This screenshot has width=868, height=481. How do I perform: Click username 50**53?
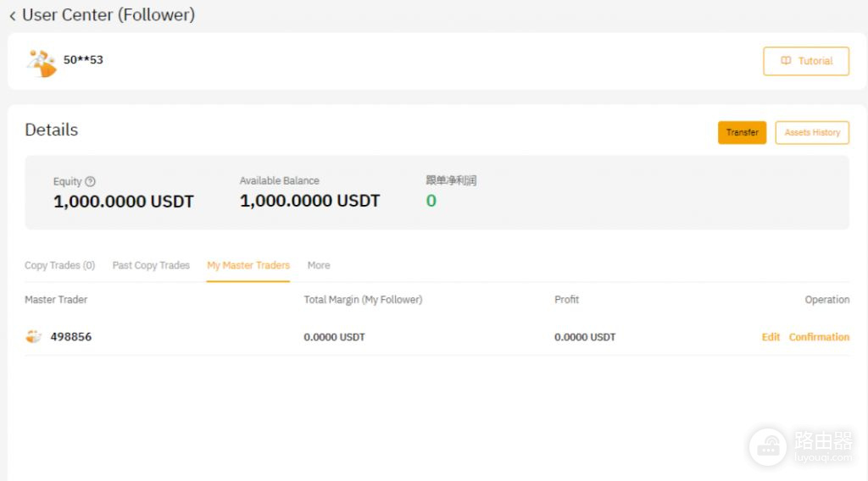pos(83,60)
